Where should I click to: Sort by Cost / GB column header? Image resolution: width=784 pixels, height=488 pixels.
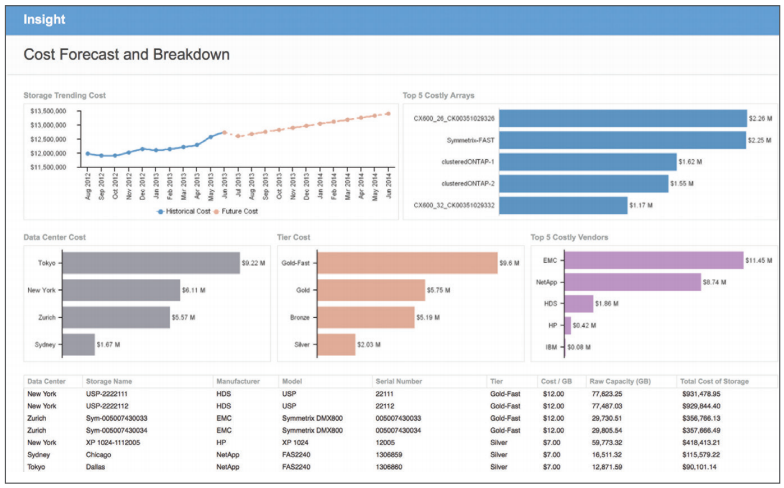click(556, 382)
